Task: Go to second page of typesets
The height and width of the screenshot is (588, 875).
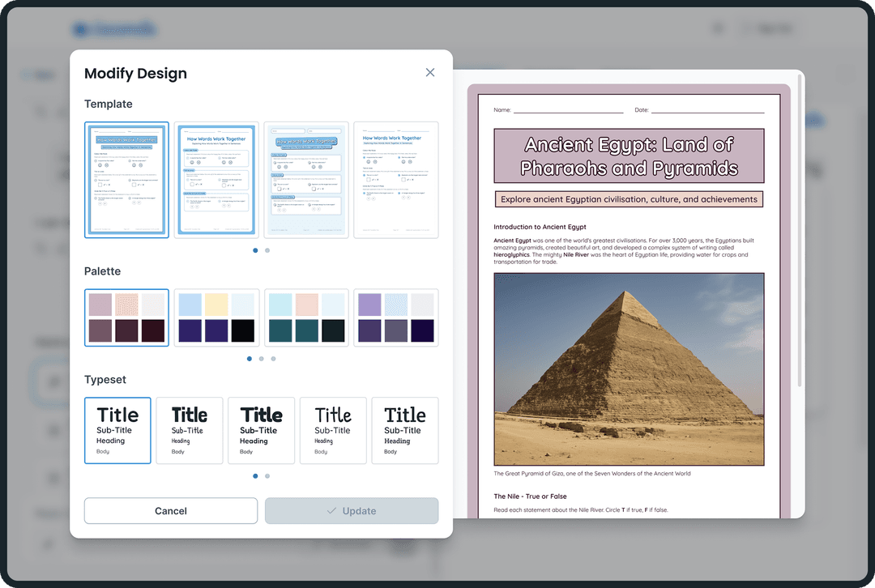Action: [x=267, y=476]
